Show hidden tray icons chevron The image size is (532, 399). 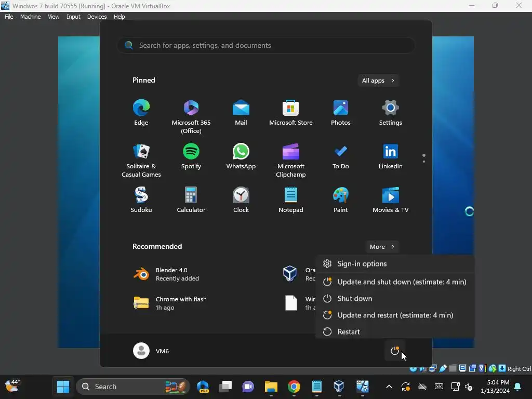point(389,387)
